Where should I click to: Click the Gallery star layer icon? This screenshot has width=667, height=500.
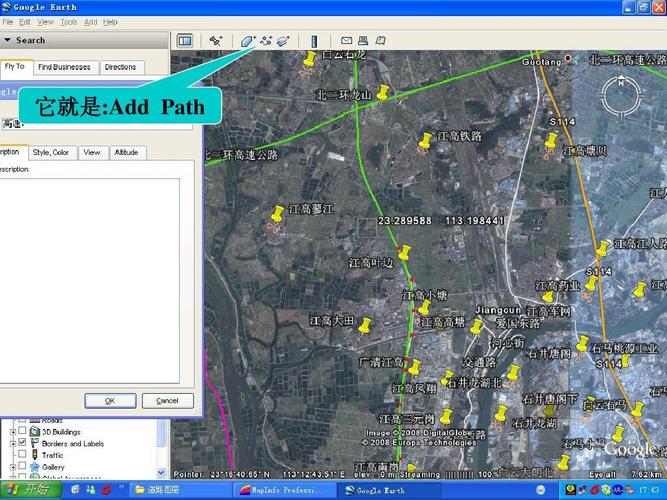[x=34, y=467]
